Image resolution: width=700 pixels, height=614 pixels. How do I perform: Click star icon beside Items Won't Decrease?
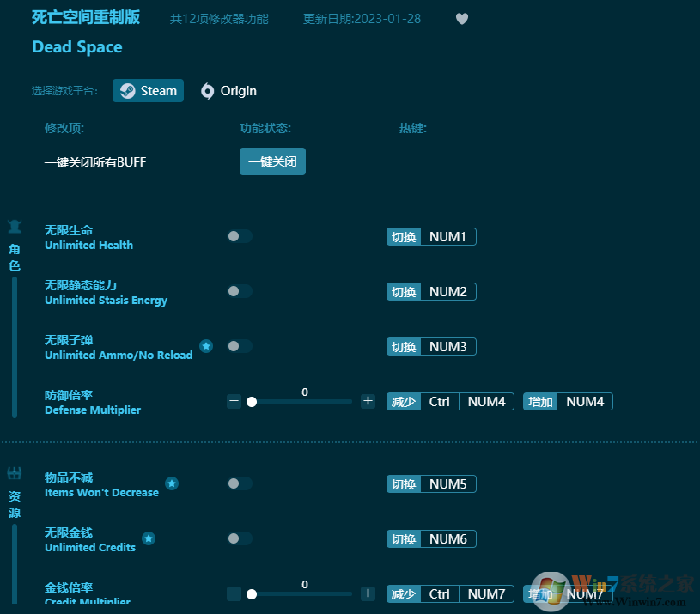(172, 483)
